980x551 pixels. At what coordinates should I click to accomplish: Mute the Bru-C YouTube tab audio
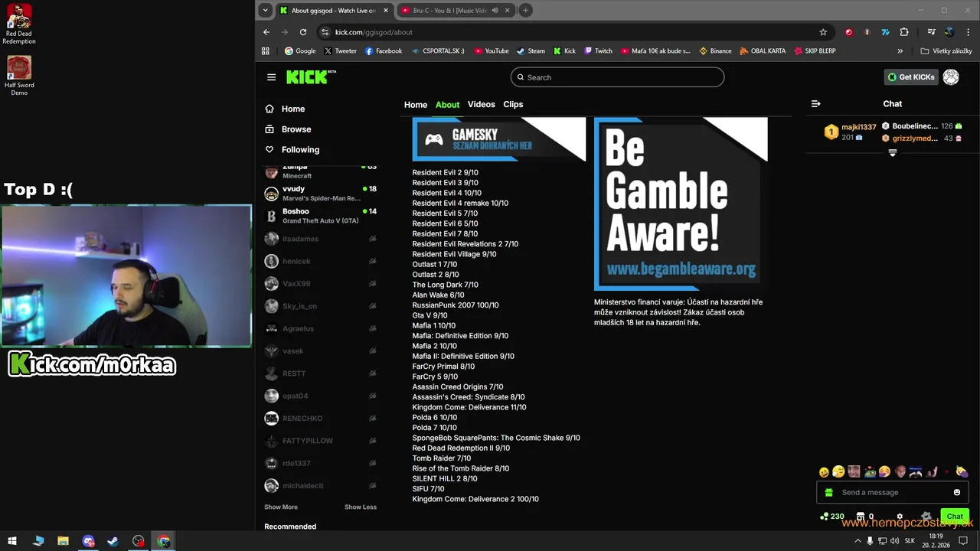(495, 11)
